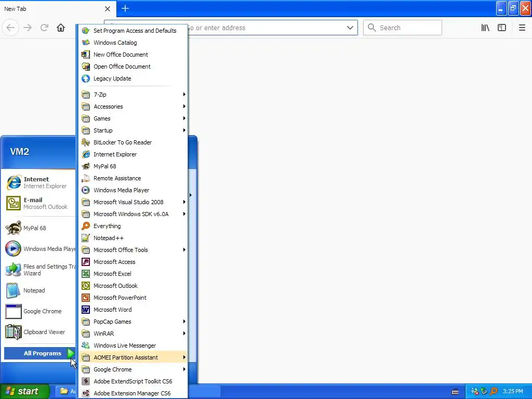
Task: Expand the Accessories submenu arrow
Action: [184, 106]
